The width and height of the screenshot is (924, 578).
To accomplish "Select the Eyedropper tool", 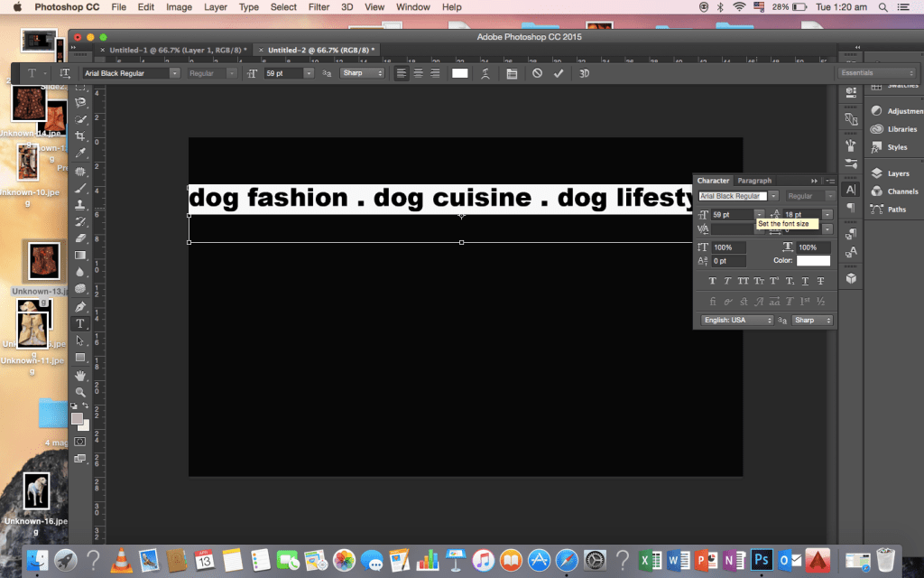I will (80, 153).
